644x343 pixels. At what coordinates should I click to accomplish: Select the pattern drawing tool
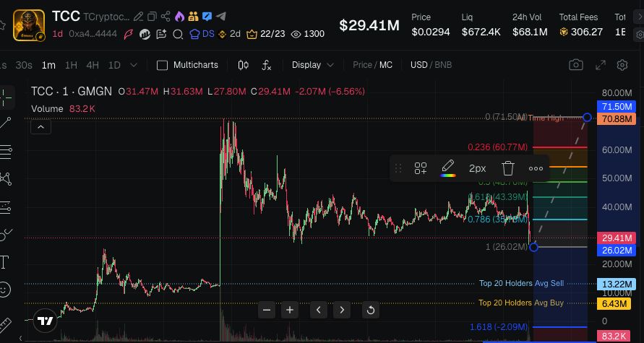[5, 179]
